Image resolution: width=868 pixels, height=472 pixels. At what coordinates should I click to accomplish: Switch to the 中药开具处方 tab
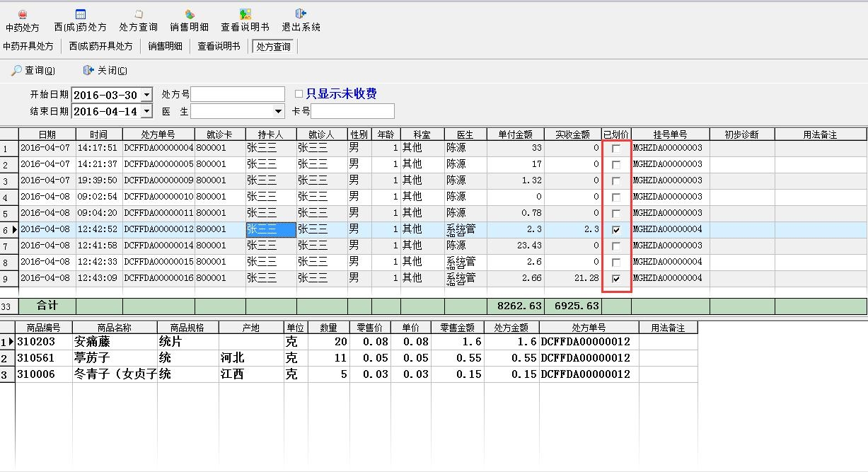coord(28,46)
